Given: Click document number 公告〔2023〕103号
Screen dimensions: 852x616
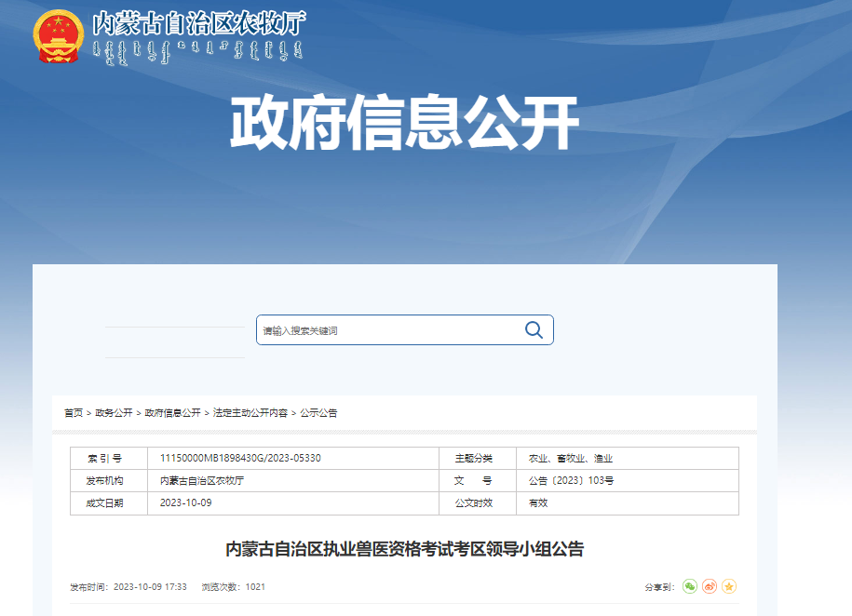Looking at the screenshot, I should pos(571,481).
